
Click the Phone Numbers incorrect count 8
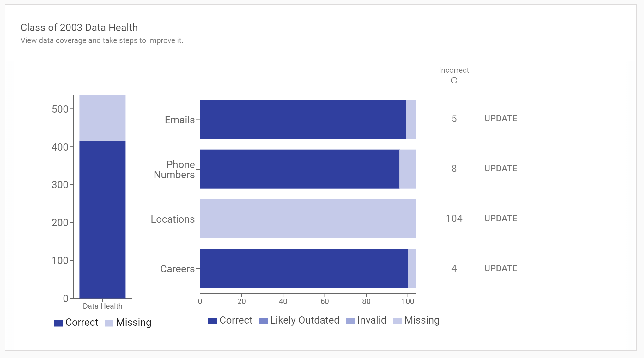pyautogui.click(x=454, y=169)
